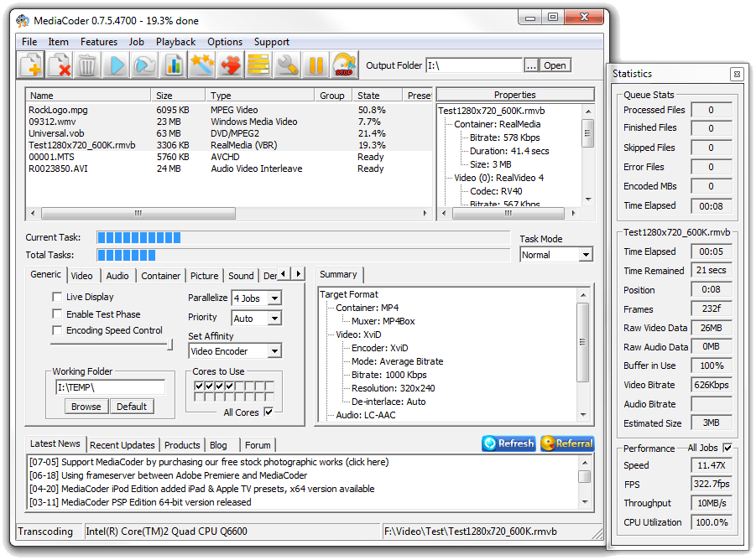Enable the Live Display checkbox
The width and height of the screenshot is (756, 560).
coord(57,297)
